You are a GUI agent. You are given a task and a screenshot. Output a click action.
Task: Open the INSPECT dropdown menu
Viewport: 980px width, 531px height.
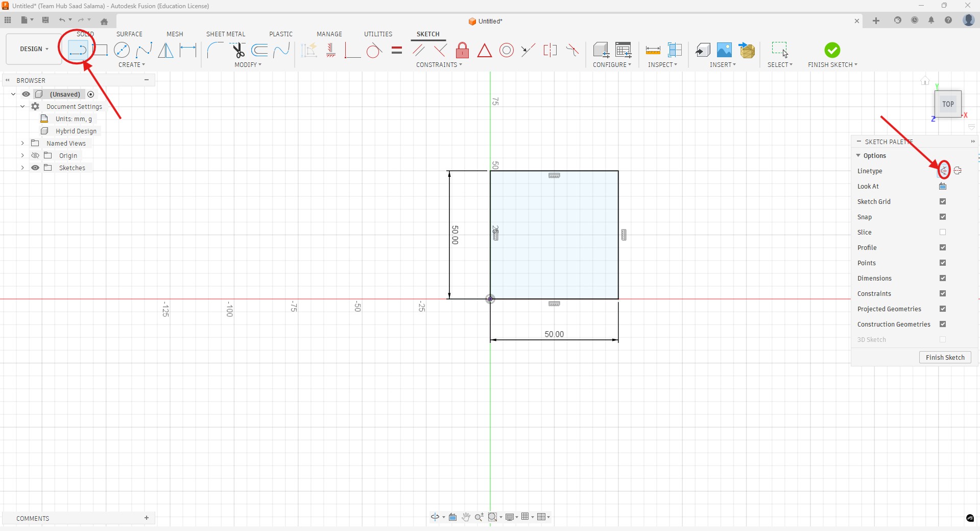663,65
